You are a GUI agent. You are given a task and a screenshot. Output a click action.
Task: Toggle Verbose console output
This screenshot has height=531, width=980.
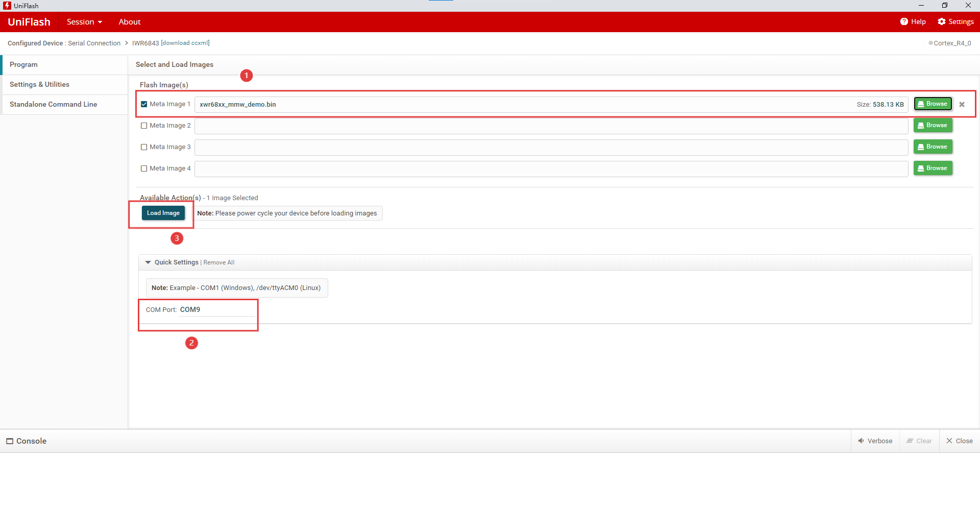point(875,441)
